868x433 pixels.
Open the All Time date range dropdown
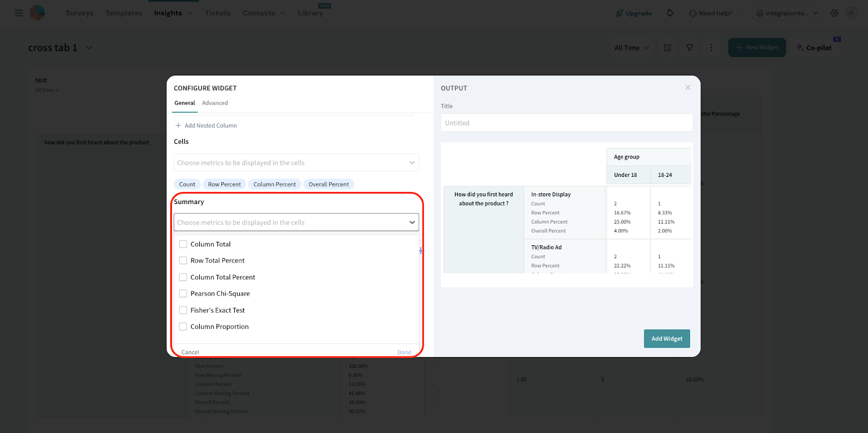(631, 48)
